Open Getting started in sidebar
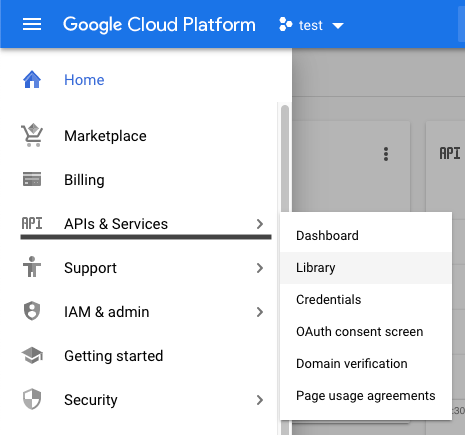The image size is (465, 435). pyautogui.click(x=114, y=356)
